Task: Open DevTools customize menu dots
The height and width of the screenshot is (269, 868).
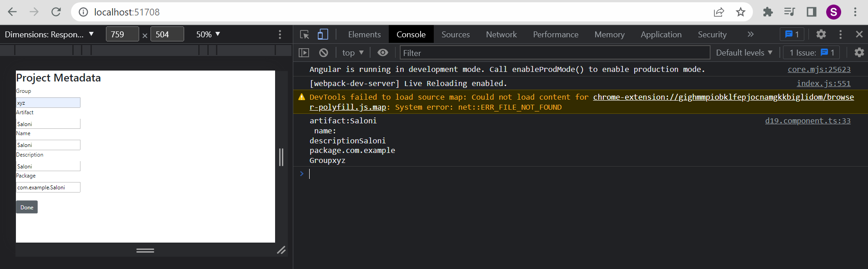Action: pyautogui.click(x=841, y=34)
